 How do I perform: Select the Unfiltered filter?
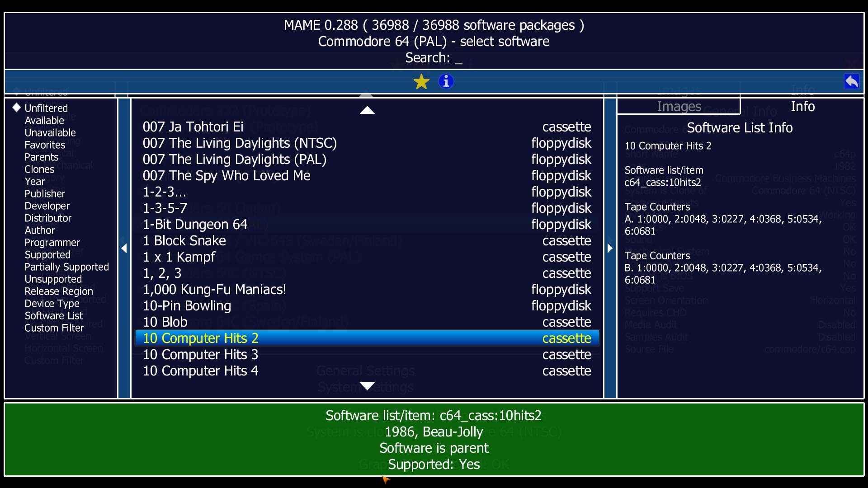(46, 108)
